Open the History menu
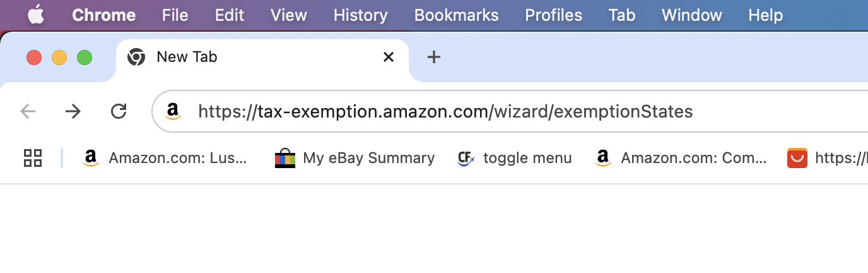This screenshot has height=273, width=868. (360, 15)
